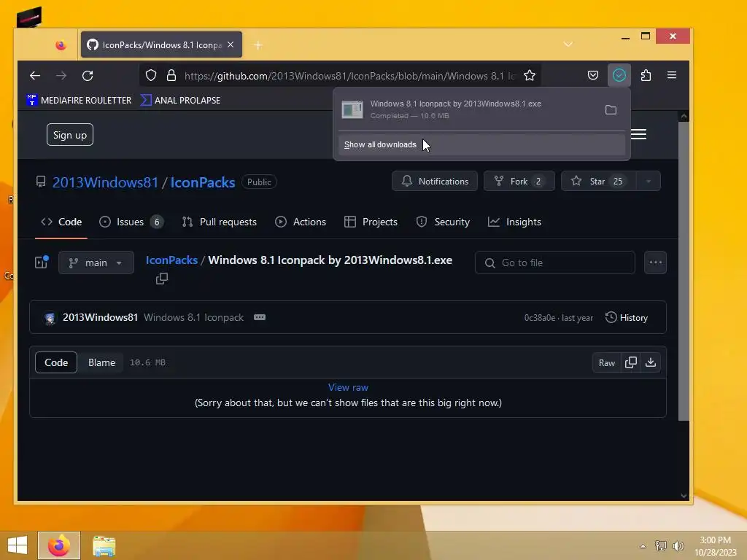
Task: Open the shield tracking protection icon
Action: click(x=151, y=75)
